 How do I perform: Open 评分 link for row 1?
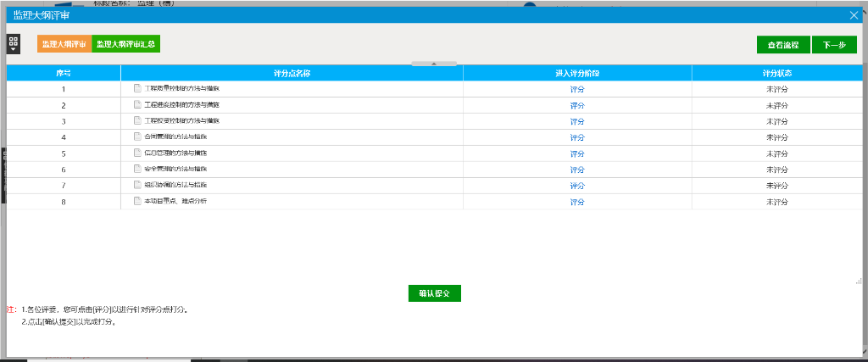[x=577, y=89]
